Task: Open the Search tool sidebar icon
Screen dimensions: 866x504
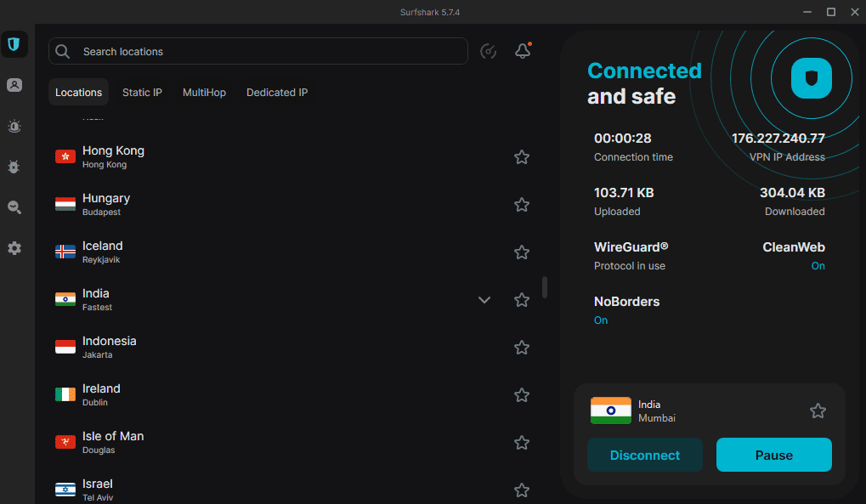Action: click(x=14, y=207)
